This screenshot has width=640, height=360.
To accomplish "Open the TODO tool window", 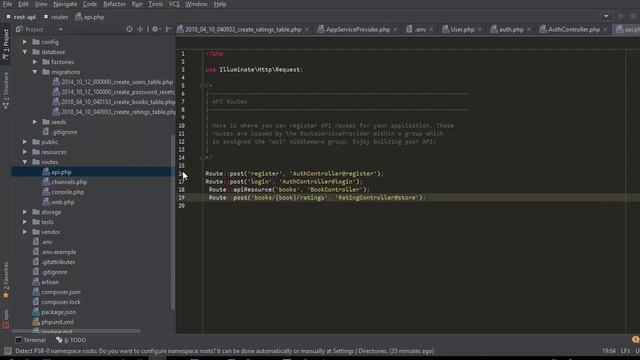I will (x=71, y=340).
